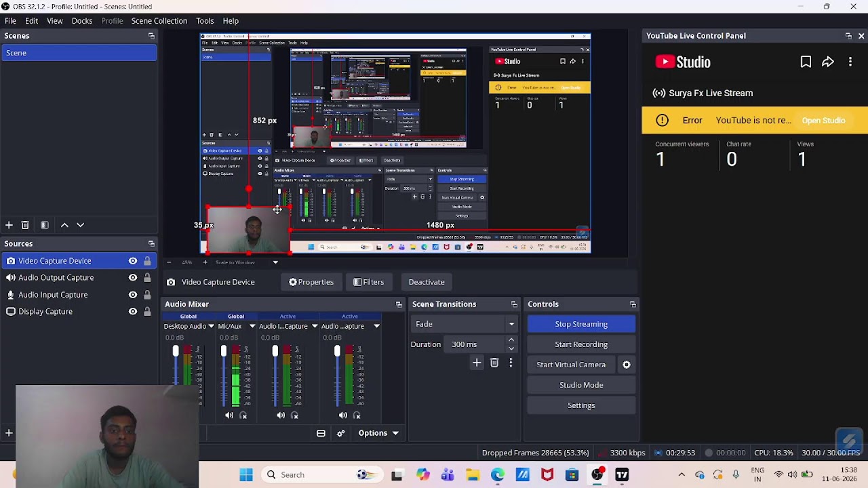Mute the Mic/Aux channel
The width and height of the screenshot is (868, 488).
(229, 415)
